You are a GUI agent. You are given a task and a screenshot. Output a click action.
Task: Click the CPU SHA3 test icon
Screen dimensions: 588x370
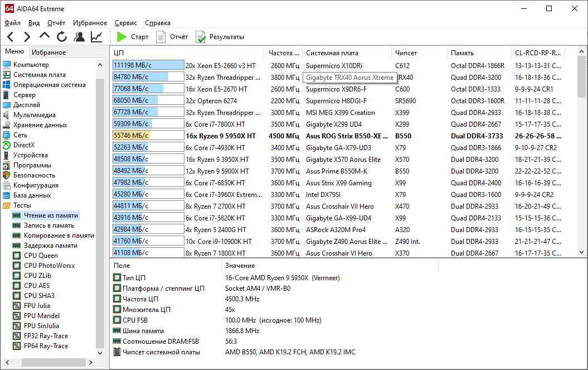click(17, 296)
